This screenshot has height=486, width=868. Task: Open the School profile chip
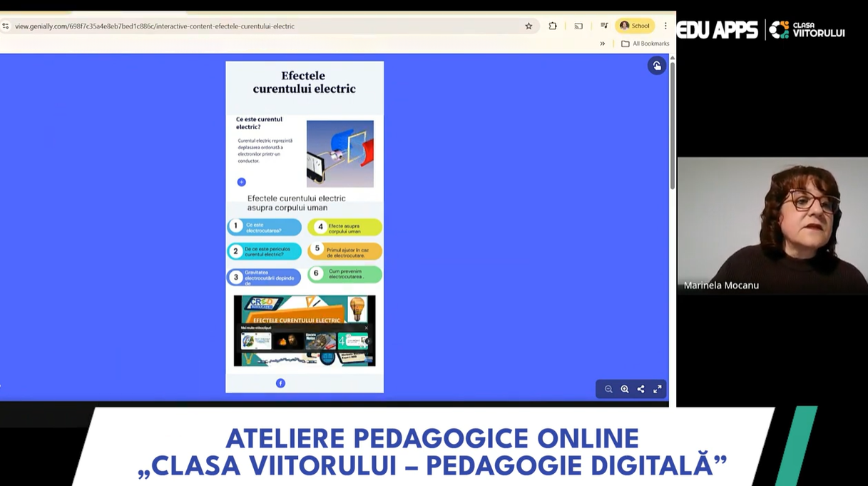pyautogui.click(x=635, y=26)
